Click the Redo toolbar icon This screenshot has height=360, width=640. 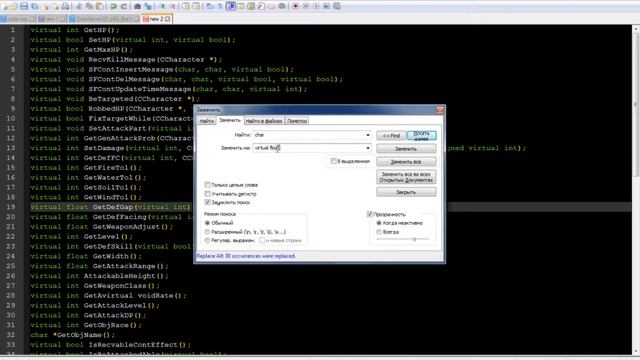tap(124, 6)
